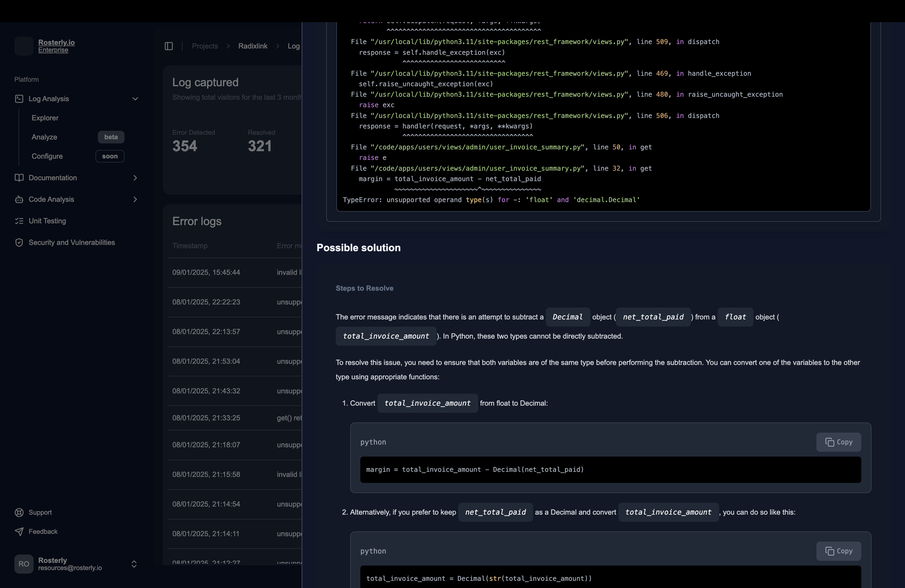Click the Code Analysis robot icon
Image resolution: width=905 pixels, height=588 pixels.
click(19, 199)
